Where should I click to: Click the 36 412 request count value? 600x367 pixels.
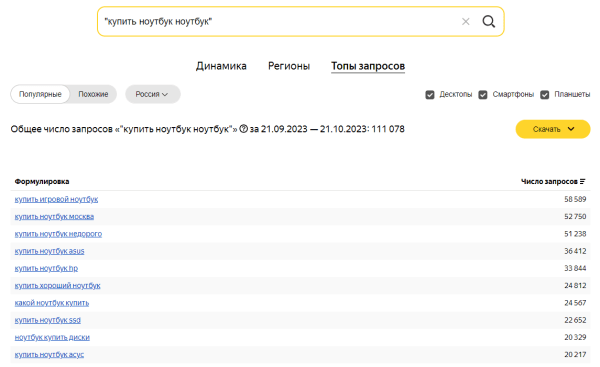(575, 251)
